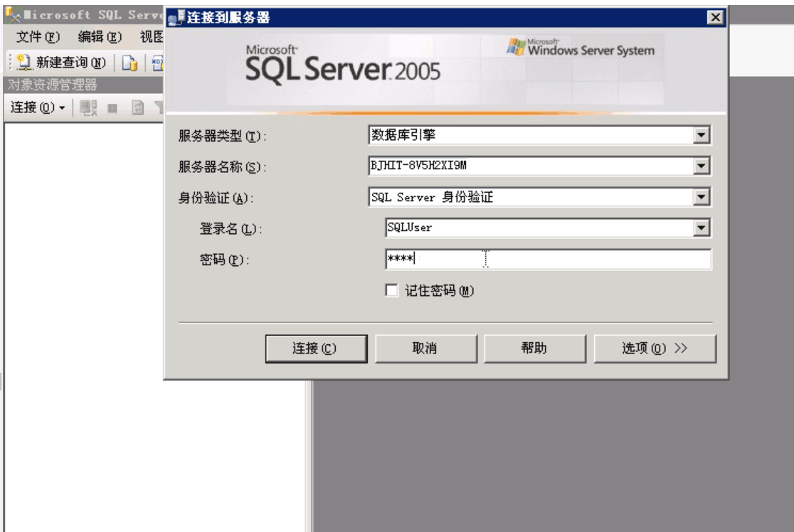Click the dialog title bar icon
Screen dimensions: 794x532
[x=176, y=17]
